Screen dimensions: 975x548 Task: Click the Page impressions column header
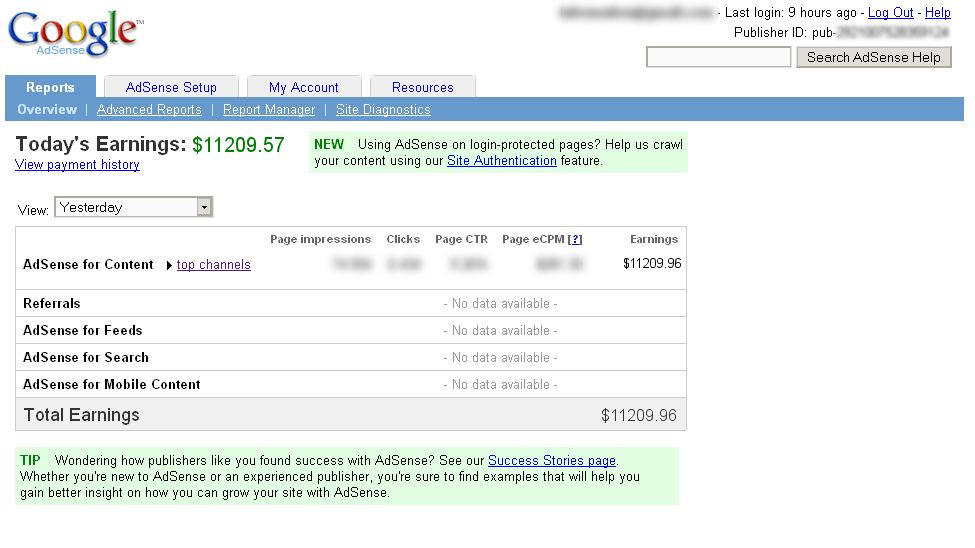(x=320, y=239)
